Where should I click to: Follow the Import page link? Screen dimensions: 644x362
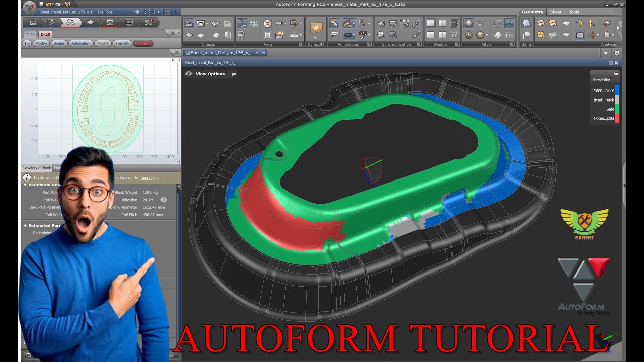[x=146, y=177]
